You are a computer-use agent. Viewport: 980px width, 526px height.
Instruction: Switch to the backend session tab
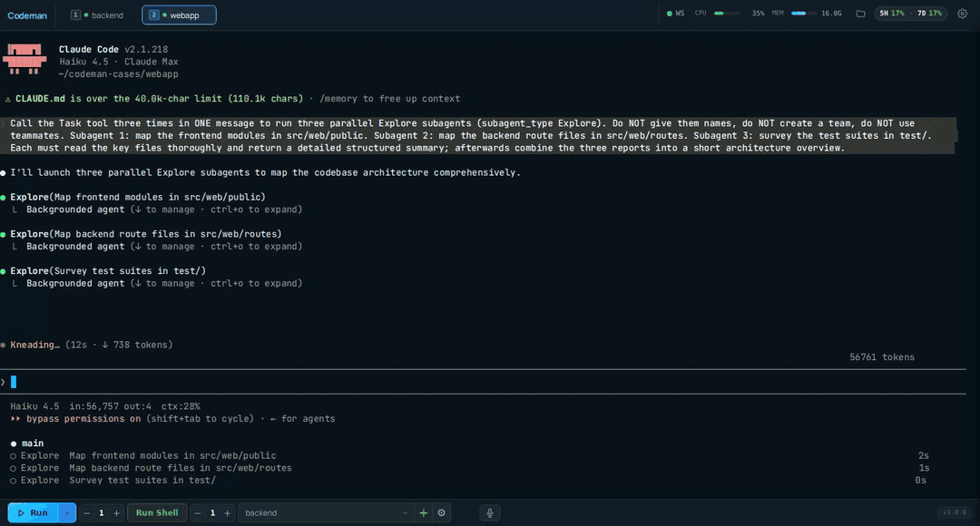coord(97,15)
